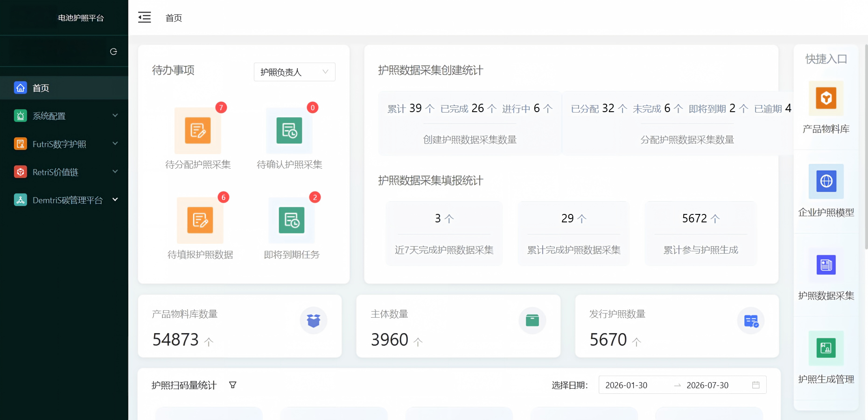Open DemtriS碳管理平台 menu item
Viewport: 868px width, 420px height.
(x=64, y=200)
